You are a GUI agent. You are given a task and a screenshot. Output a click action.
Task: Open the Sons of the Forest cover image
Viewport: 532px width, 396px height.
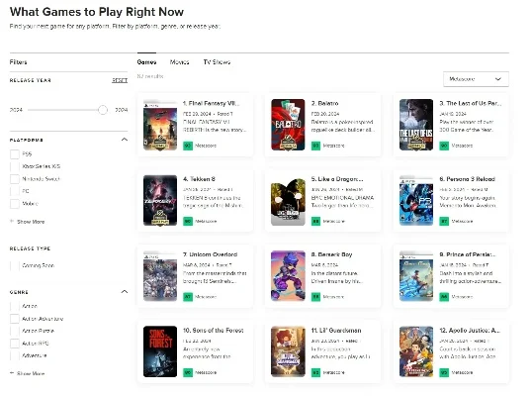coord(160,351)
